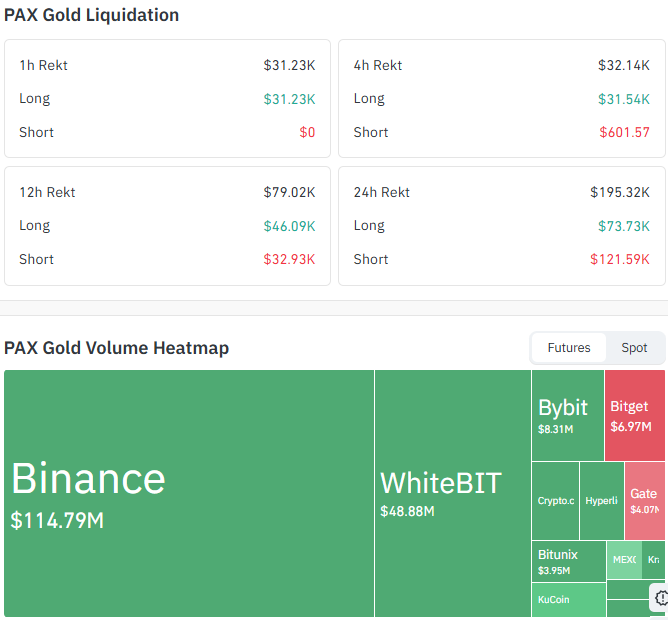
Task: Click the 12h Rekt total $79.02K
Action: (x=289, y=192)
